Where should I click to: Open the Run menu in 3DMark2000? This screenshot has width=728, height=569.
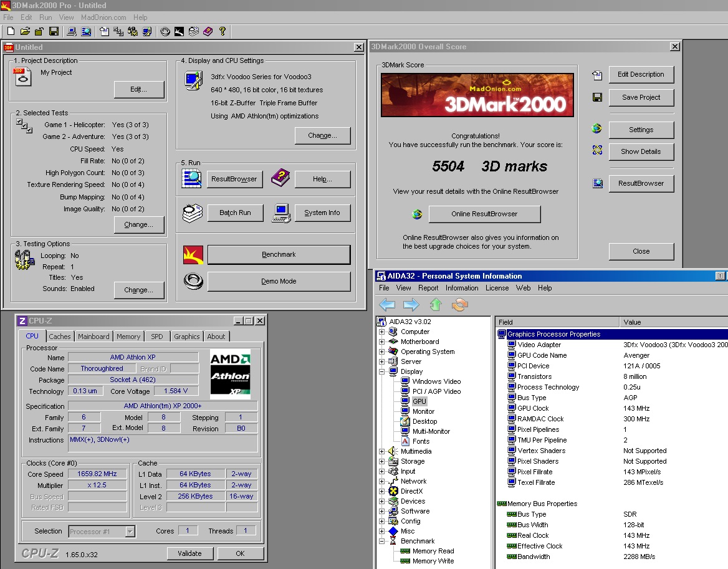click(x=45, y=17)
